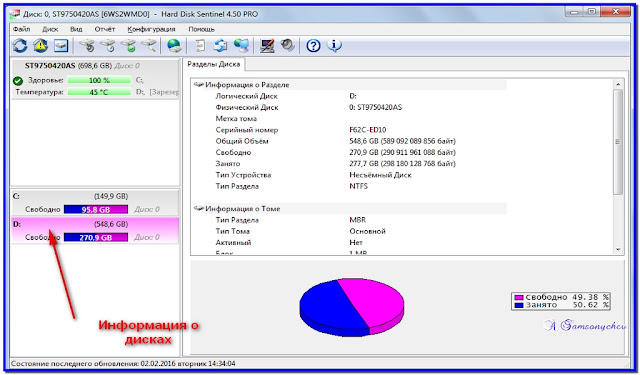Viewport: 640px width, 375px height.
Task: Click the Общий Объём 548,6 GB value
Action: (402, 141)
